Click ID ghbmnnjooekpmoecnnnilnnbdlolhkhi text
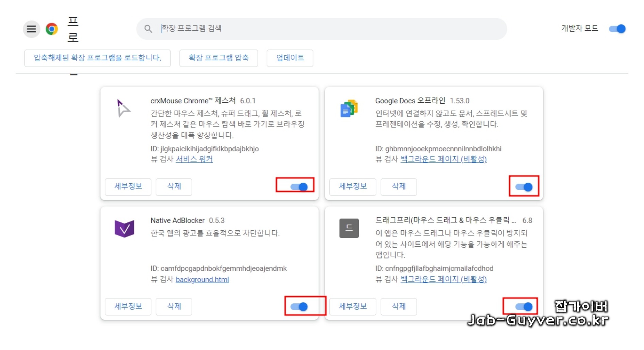 [438, 149]
